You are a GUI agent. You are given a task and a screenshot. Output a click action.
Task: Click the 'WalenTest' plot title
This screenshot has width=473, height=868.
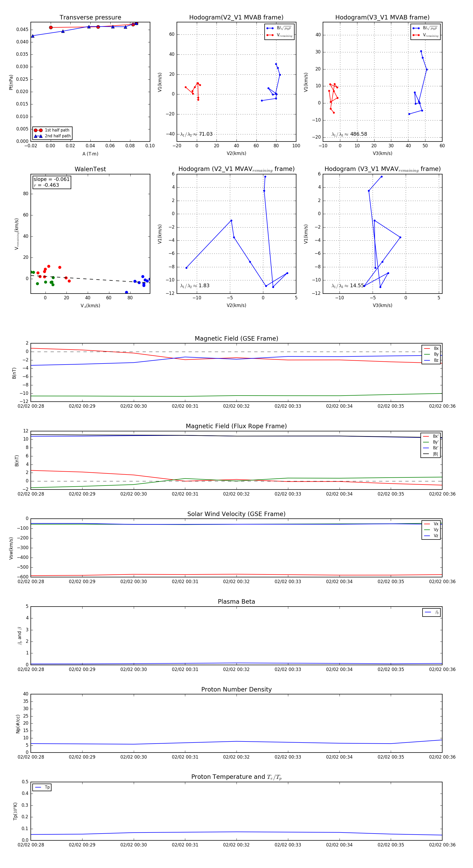click(x=90, y=169)
